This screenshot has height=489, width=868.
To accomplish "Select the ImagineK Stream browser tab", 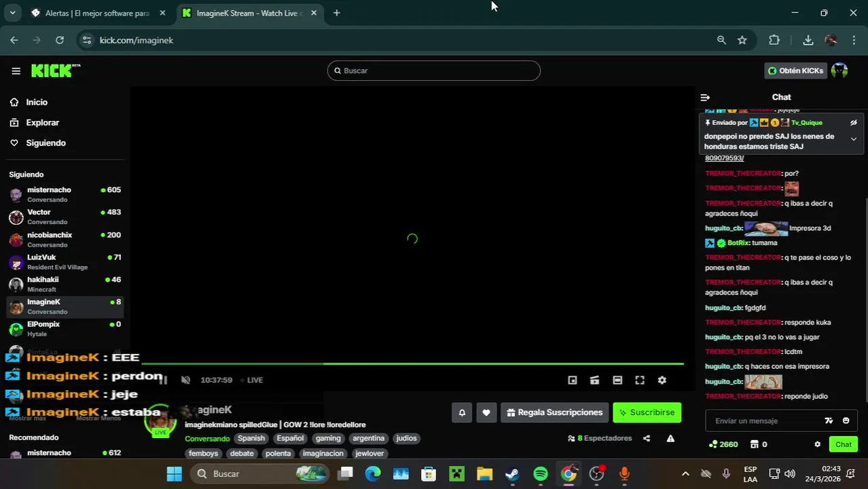I will (248, 13).
